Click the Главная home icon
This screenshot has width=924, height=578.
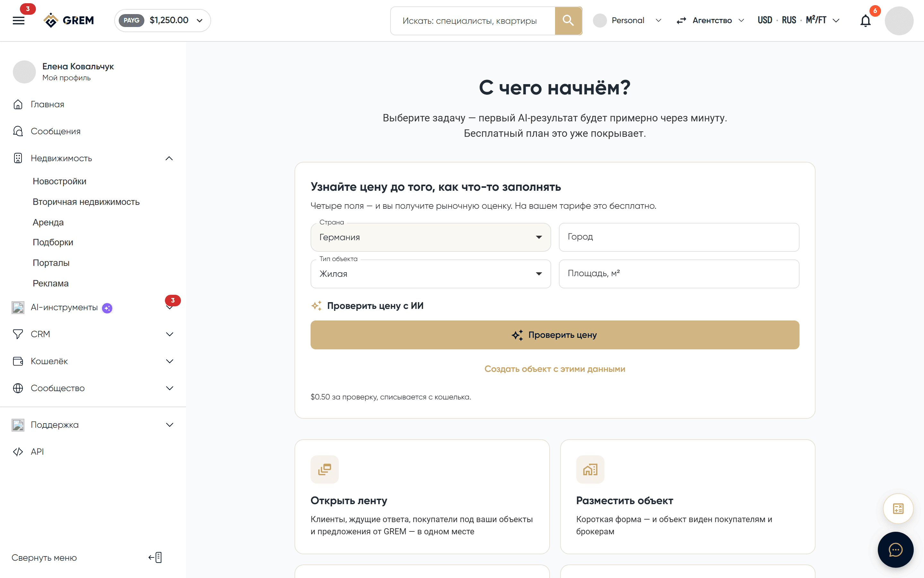coord(18,104)
